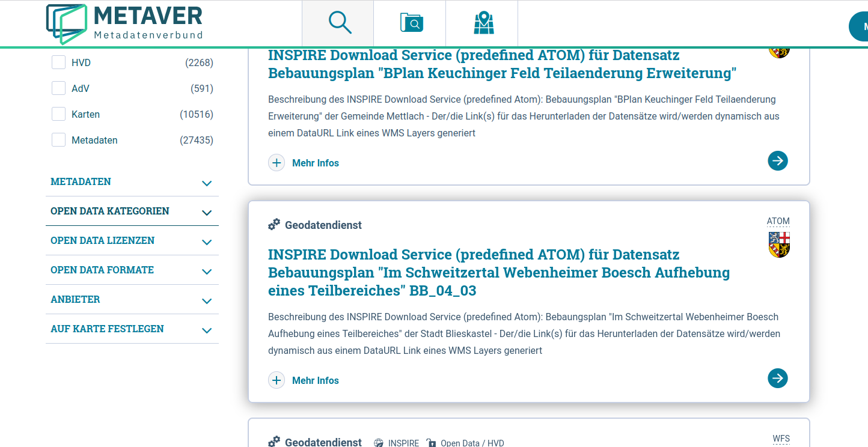Click Geodatendienst label in bottom card
Screen dimensions: 868x447
[x=323, y=442]
